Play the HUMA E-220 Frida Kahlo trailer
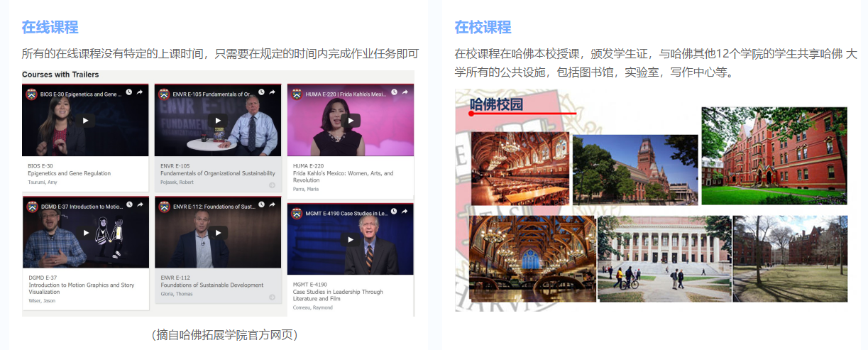868x350 pixels. (x=351, y=121)
